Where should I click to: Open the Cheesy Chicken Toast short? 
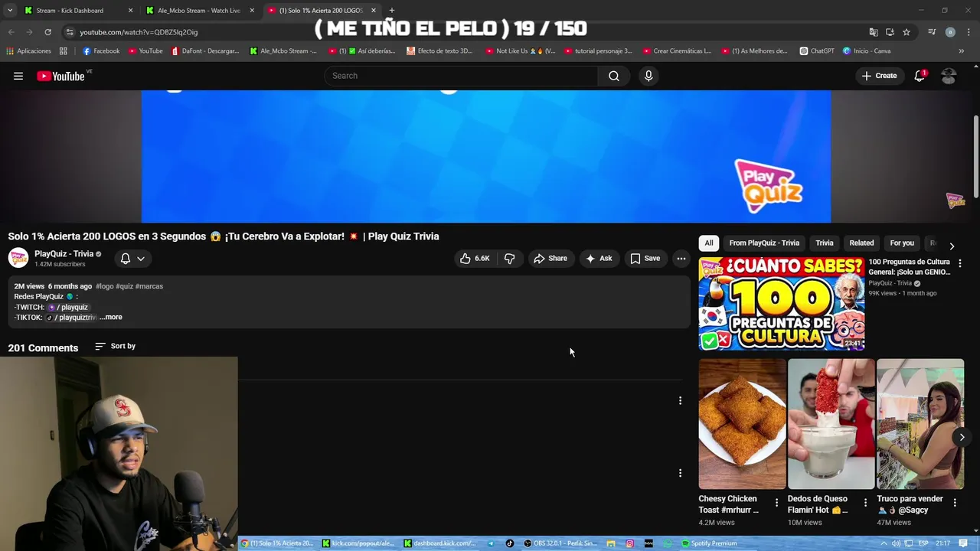coord(742,424)
